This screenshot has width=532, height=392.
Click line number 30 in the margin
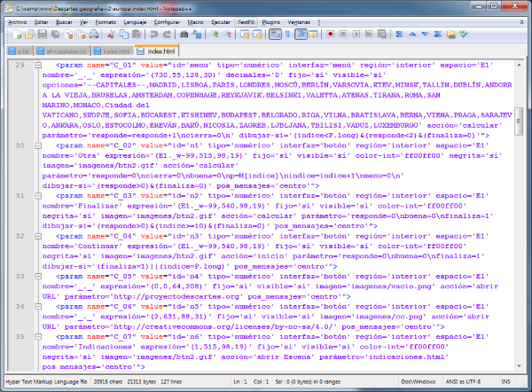pyautogui.click(x=20, y=144)
